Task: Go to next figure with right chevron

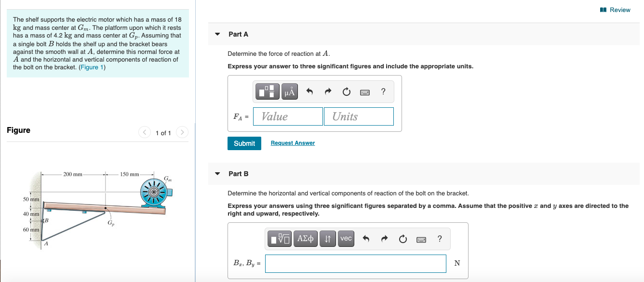Action: (x=182, y=132)
